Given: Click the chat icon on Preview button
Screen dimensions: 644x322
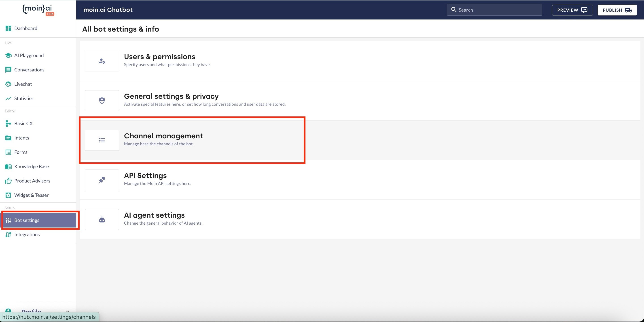Looking at the screenshot, I should [584, 10].
